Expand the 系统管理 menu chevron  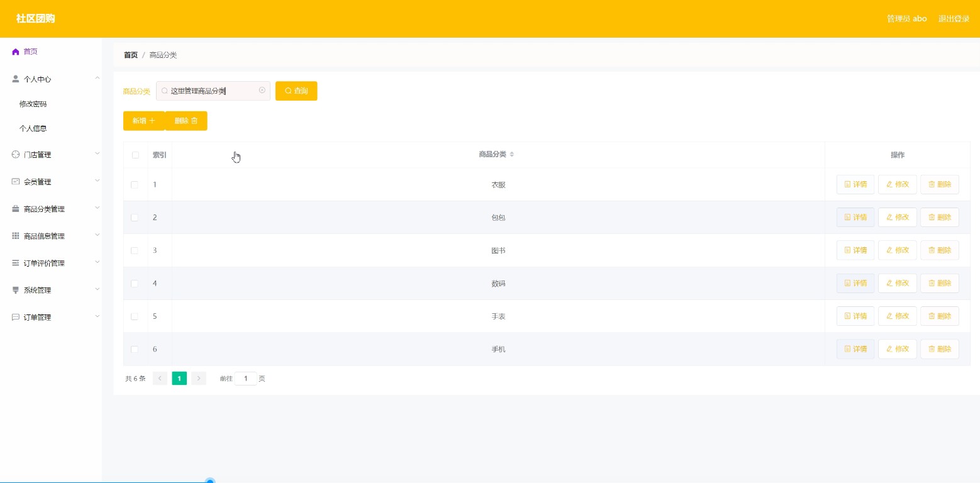97,289
